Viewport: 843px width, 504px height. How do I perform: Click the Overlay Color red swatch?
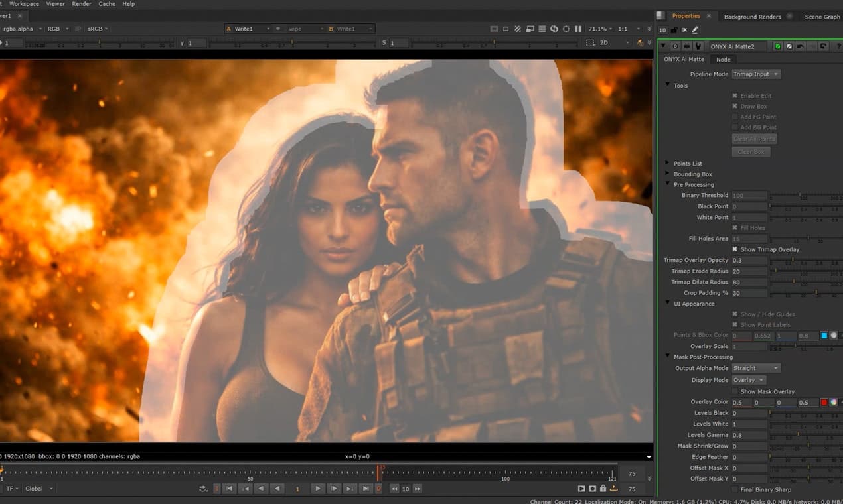[824, 401]
